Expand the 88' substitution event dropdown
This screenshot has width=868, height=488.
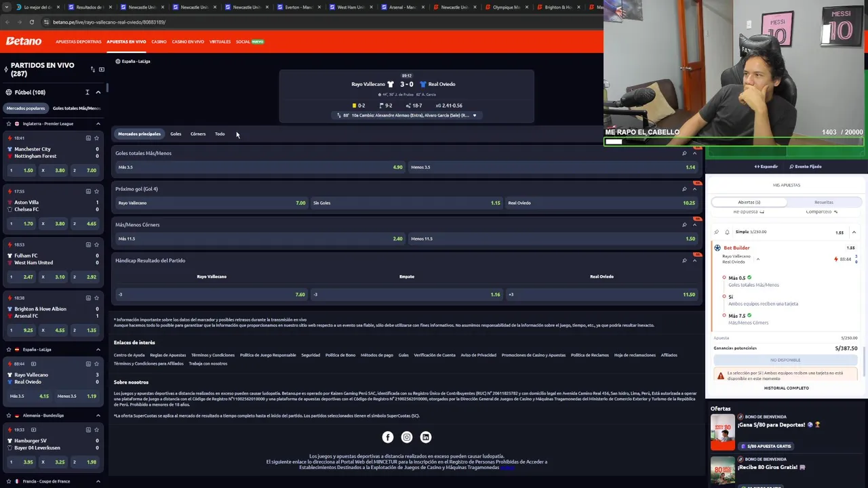point(474,115)
